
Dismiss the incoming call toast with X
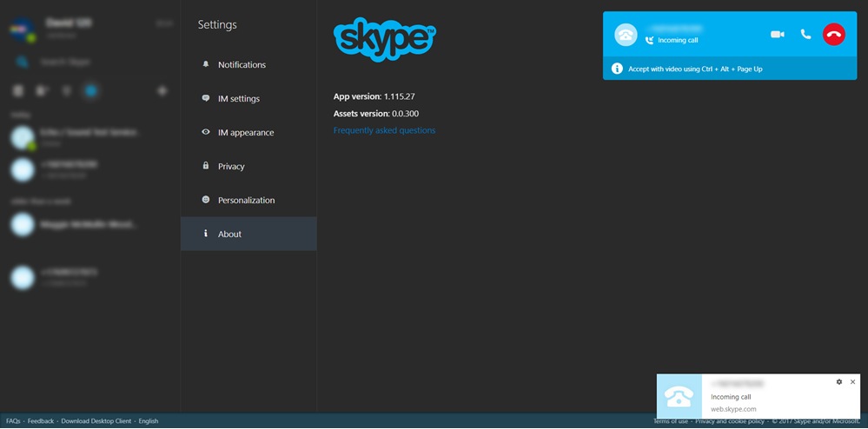point(852,382)
